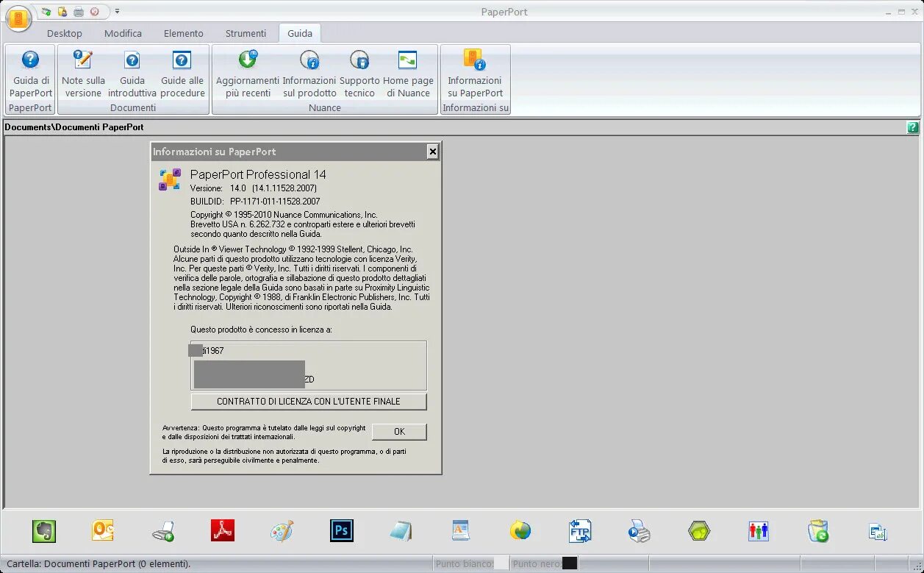Click the Outlook icon in Send To bar
924x573 pixels.
[104, 531]
